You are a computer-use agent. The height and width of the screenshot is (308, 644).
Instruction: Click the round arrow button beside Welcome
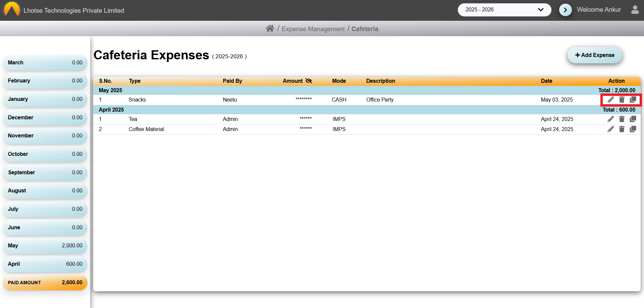point(566,10)
